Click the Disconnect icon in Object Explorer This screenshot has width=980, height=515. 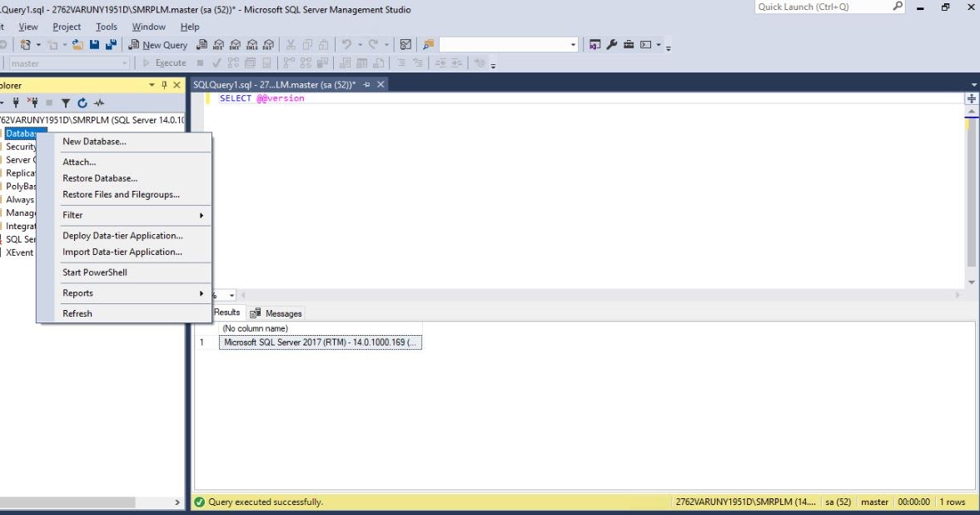(x=32, y=102)
